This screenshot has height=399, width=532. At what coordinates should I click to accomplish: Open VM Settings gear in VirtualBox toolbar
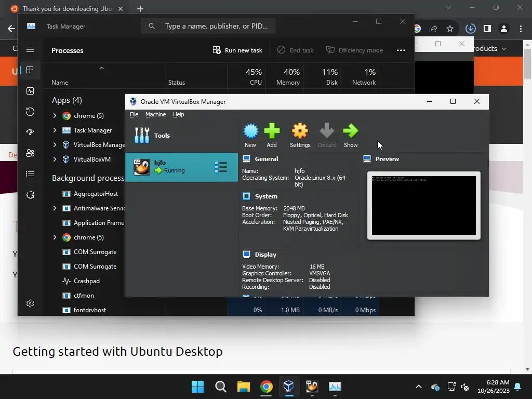pyautogui.click(x=300, y=136)
